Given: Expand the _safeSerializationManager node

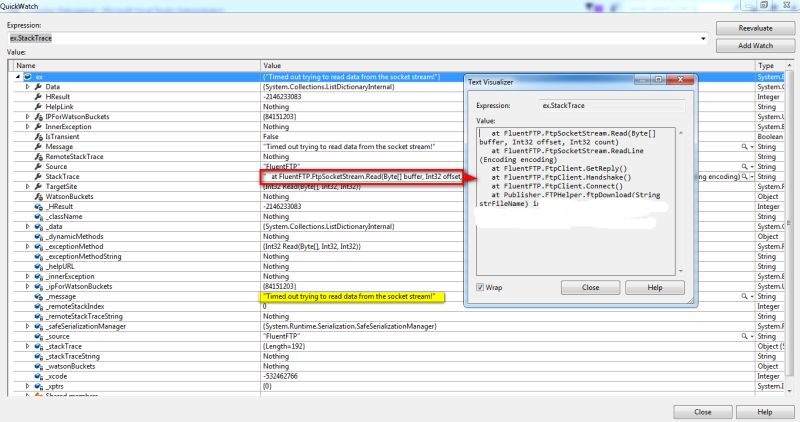Looking at the screenshot, I should point(28,327).
